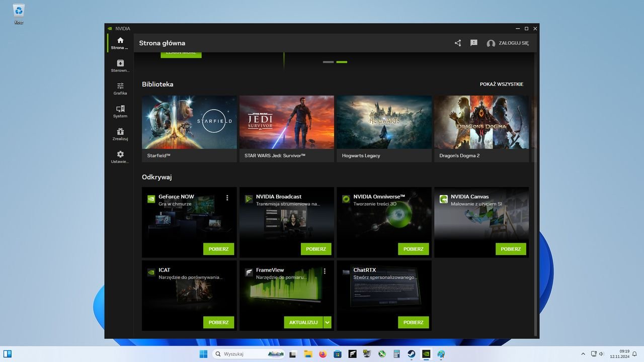
Task: Click the taskbar clock showing 09:19
Action: [620, 354]
